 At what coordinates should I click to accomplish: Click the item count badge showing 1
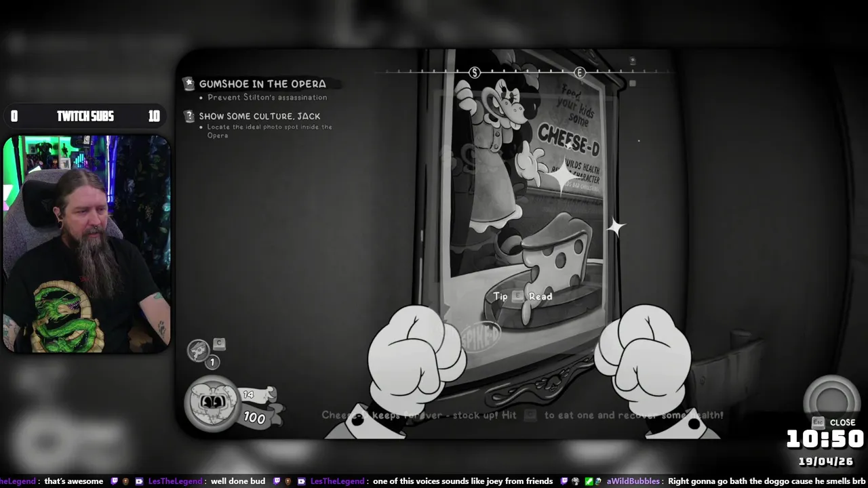(x=212, y=363)
